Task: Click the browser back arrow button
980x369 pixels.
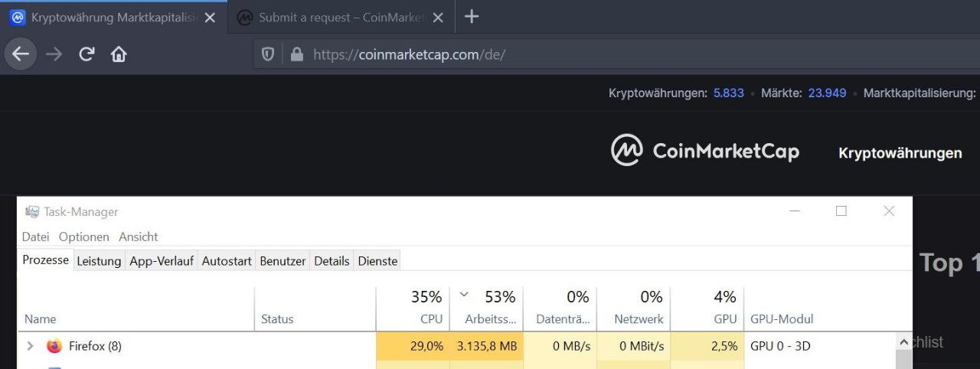Action: pyautogui.click(x=21, y=54)
